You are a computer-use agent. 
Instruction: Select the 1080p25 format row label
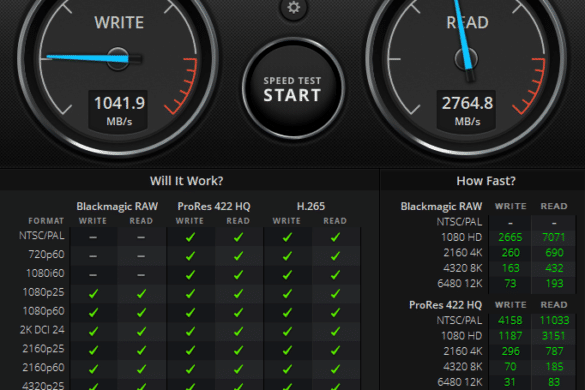tap(43, 292)
